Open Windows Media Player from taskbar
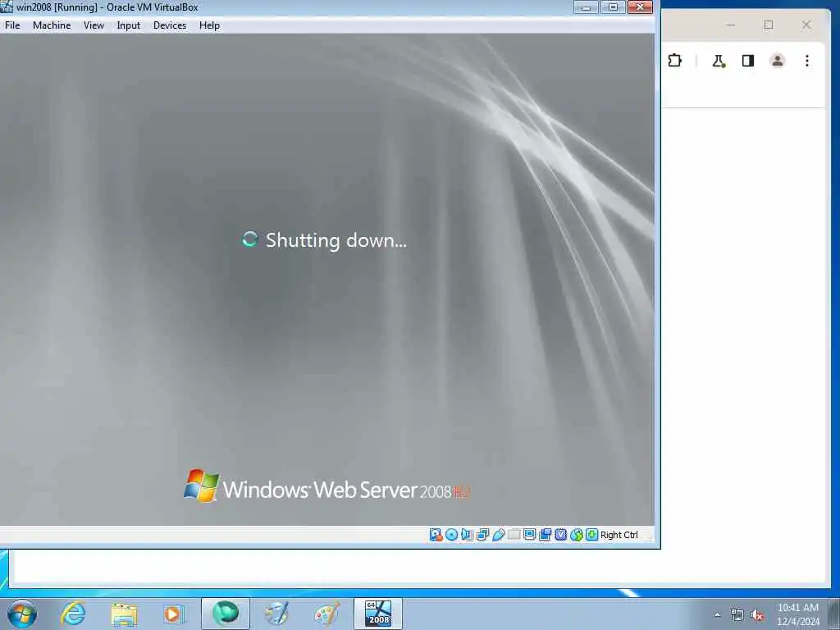Viewport: 840px width, 630px height. (174, 614)
